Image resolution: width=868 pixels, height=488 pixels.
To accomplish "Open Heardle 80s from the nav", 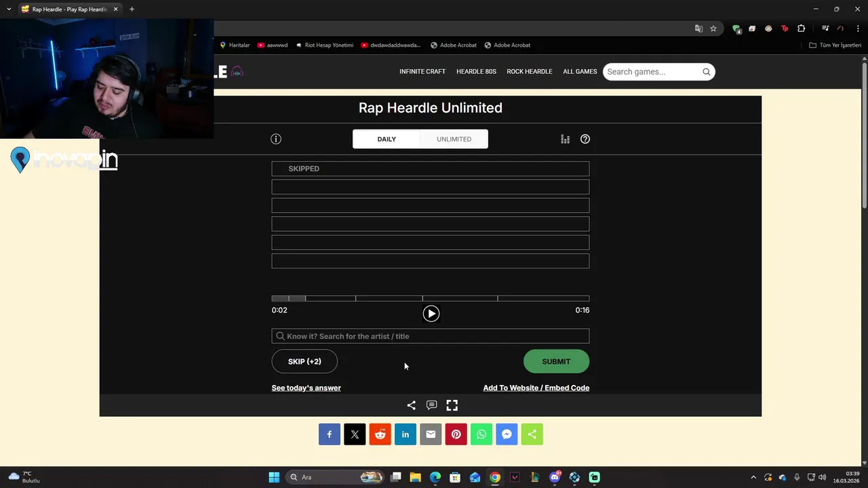I will [x=476, y=72].
